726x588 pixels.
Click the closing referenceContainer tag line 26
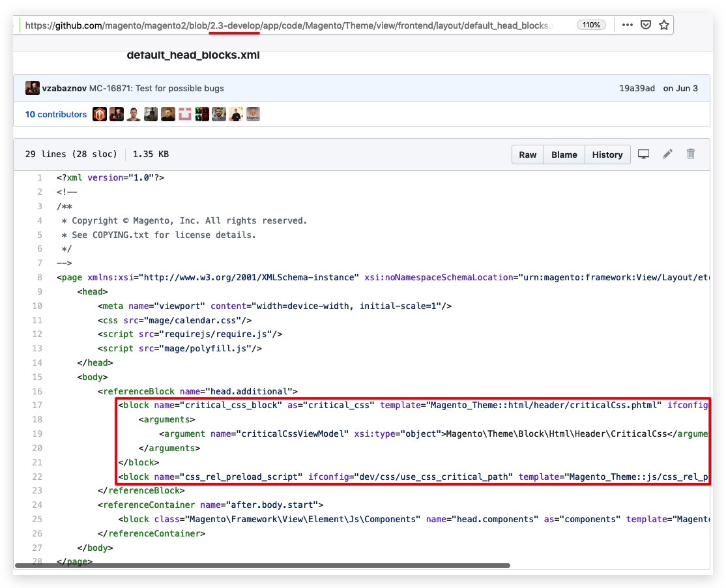151,533
